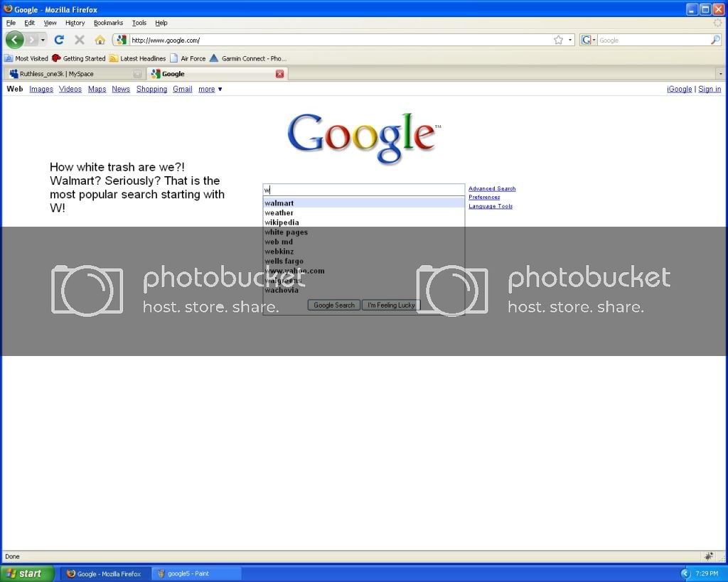Screen dimensions: 728x582
Task: Open Google Videos link
Action: point(70,89)
